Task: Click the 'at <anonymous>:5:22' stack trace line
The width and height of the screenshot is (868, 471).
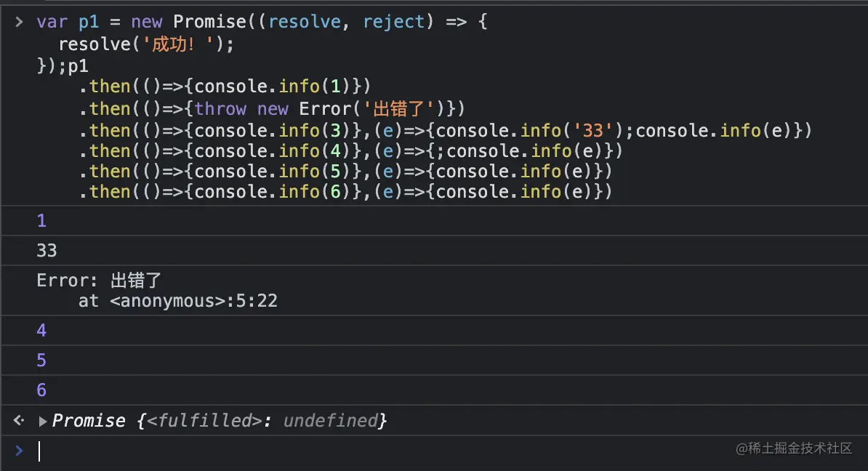Action: 177,301
